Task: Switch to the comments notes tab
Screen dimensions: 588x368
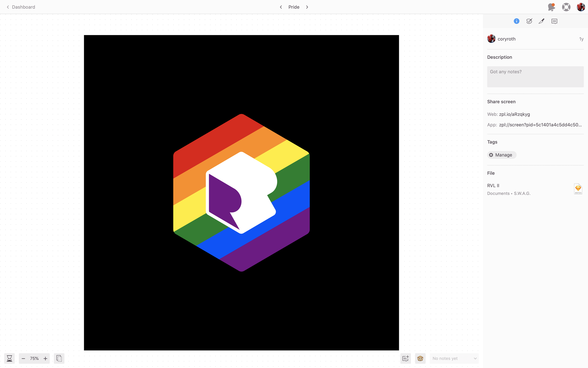Action: pos(554,21)
